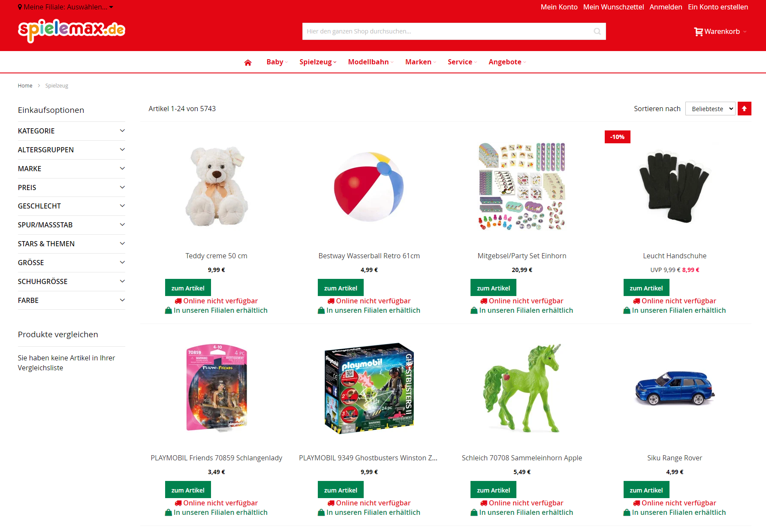766x532 pixels.
Task: Open the Teddy creme product image
Action: click(217, 186)
